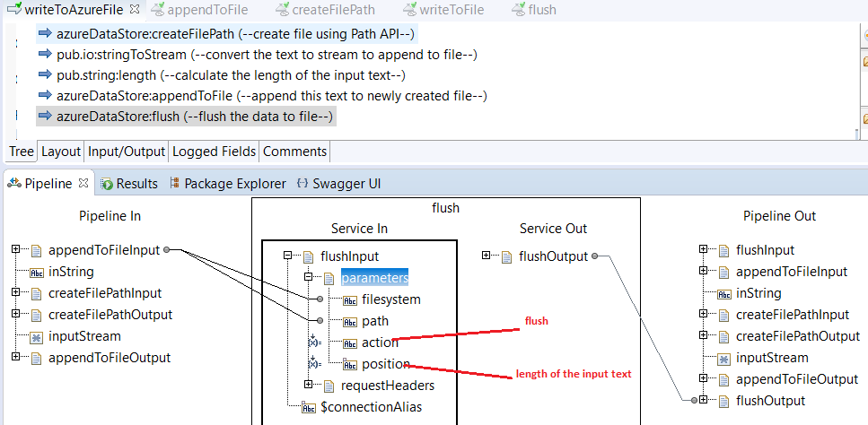Select the $connectionAlias field
Image resolution: width=868 pixels, height=425 pixels.
pos(371,407)
